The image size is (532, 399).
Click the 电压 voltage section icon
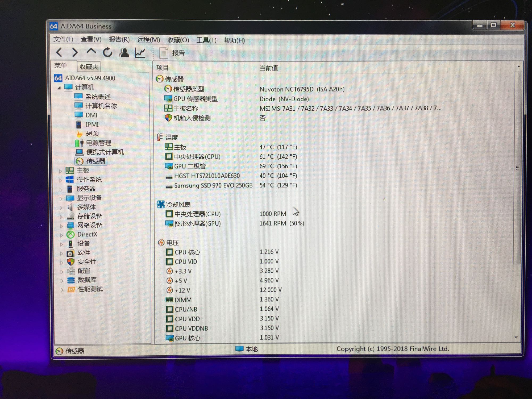(161, 243)
